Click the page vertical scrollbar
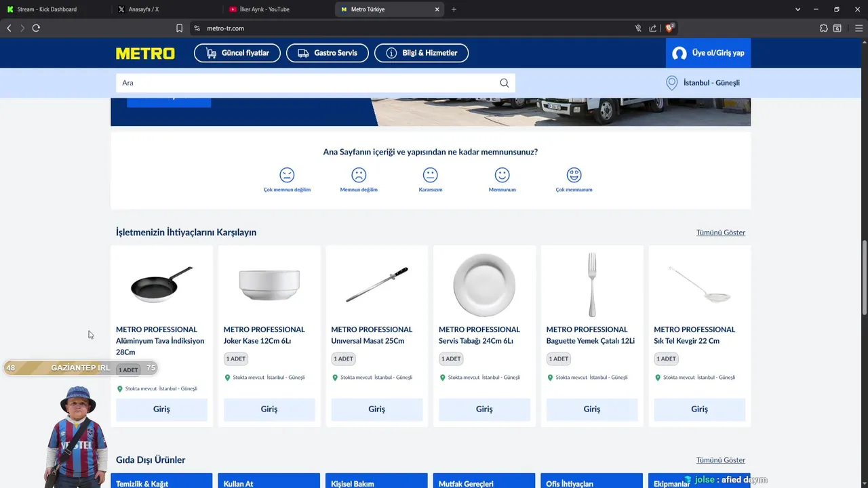The image size is (868, 488). click(864, 278)
